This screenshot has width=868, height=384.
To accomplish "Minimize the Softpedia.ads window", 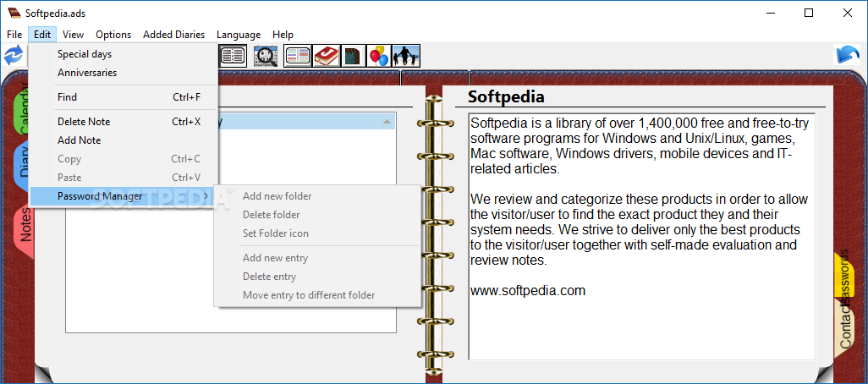I will 770,14.
